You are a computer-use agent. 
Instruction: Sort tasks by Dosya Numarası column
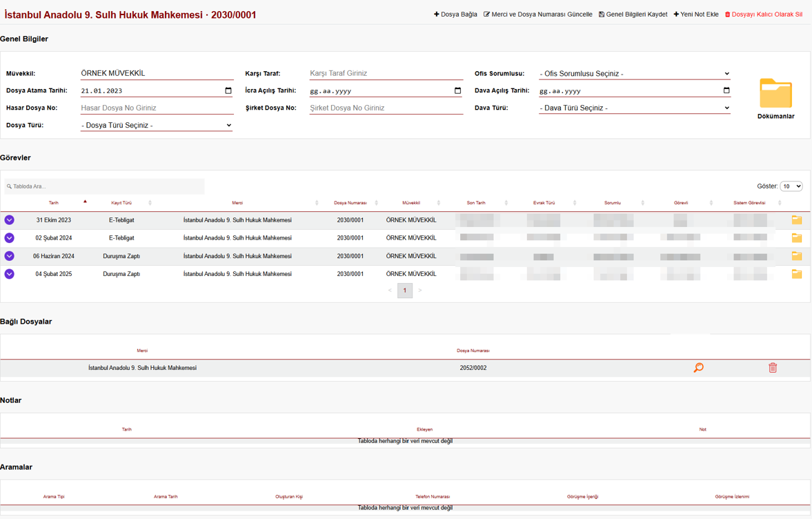point(350,203)
